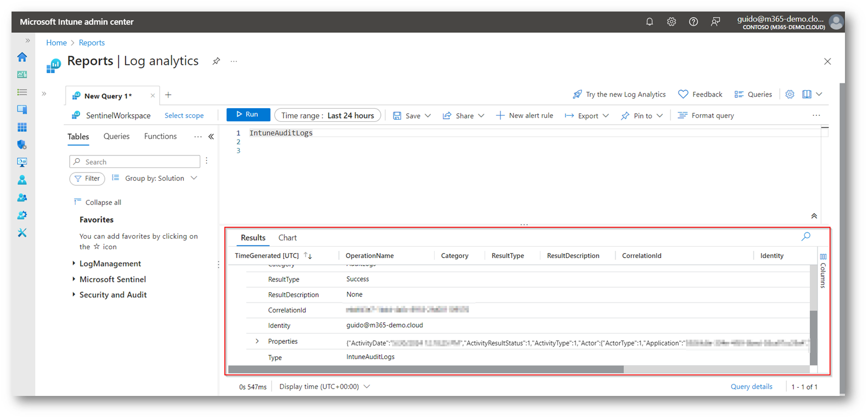Open Endpoint security shield icon
The width and height of the screenshot is (868, 419).
pos(22,145)
